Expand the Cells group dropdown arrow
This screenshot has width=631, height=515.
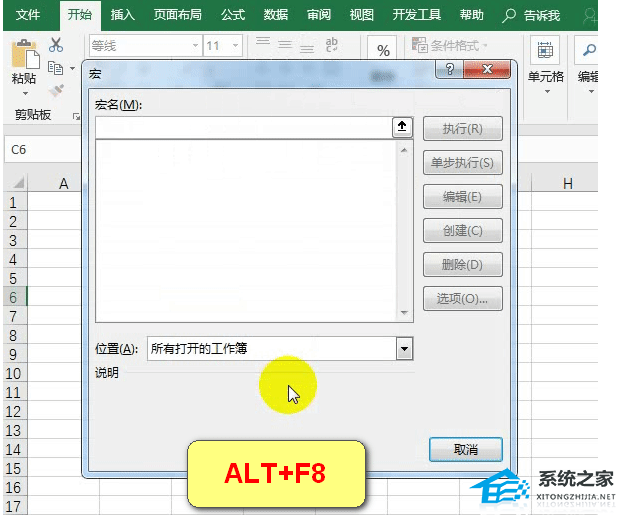tap(547, 92)
